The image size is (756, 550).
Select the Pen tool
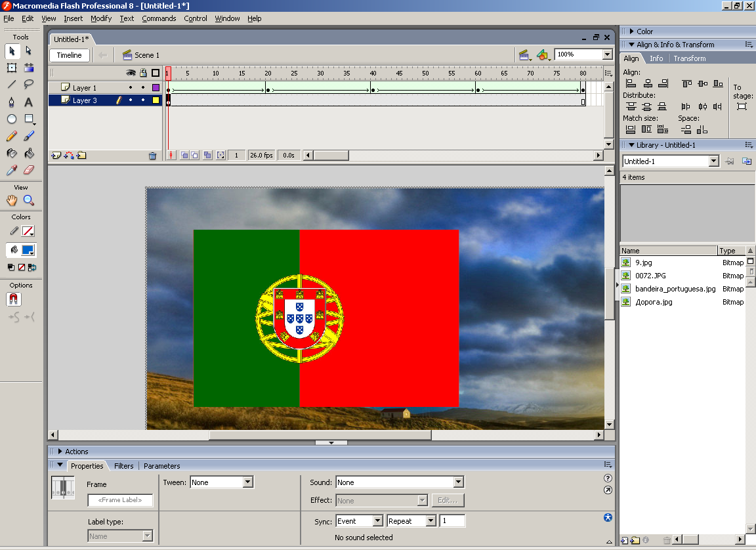click(x=12, y=102)
